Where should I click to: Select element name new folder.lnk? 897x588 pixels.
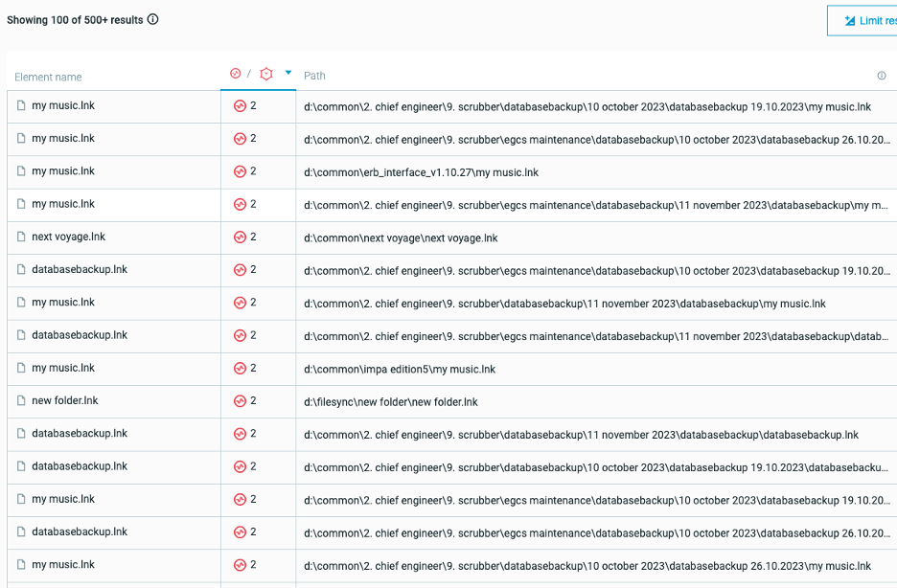(64, 400)
